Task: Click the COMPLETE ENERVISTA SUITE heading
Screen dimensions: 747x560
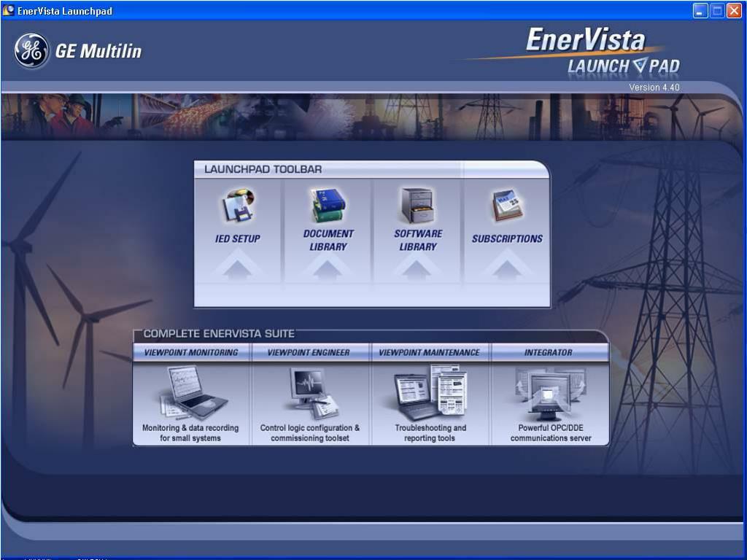Action: pyautogui.click(x=219, y=333)
